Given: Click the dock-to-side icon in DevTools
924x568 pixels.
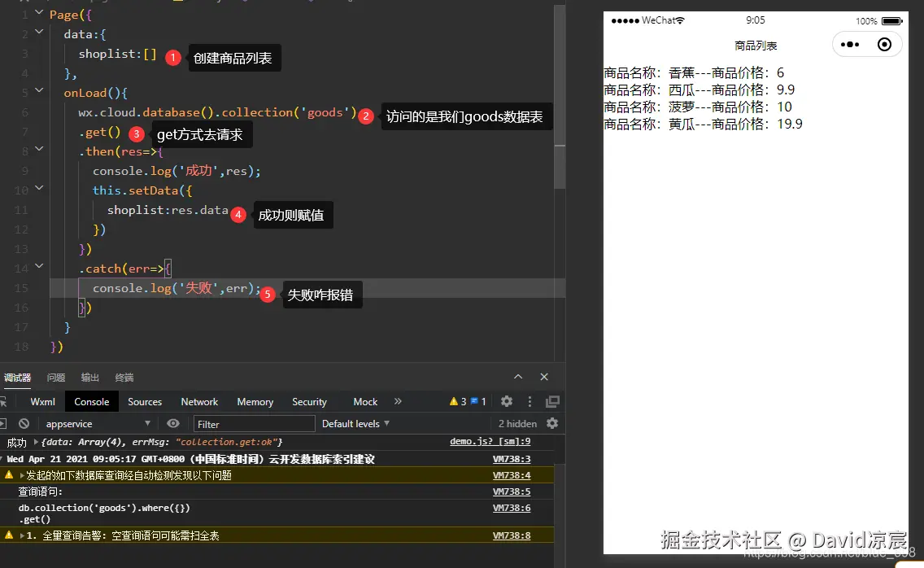Looking at the screenshot, I should coord(552,401).
